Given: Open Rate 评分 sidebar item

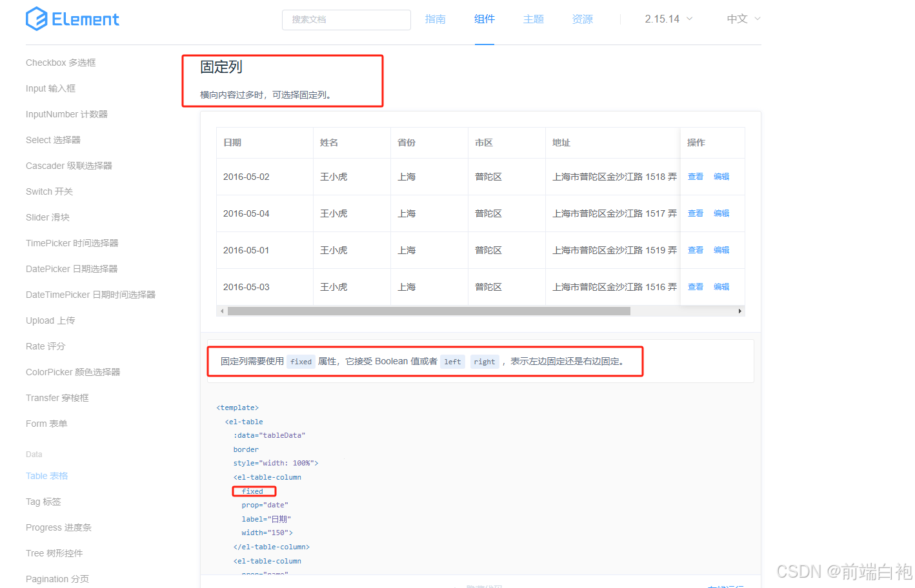Looking at the screenshot, I should [45, 346].
